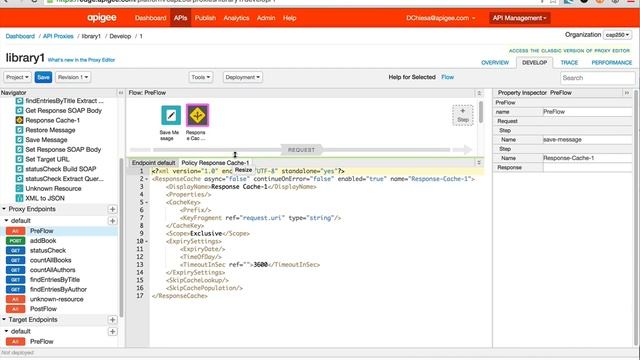The height and width of the screenshot is (360, 640).
Task: Click the Search field
Action: [x=597, y=78]
